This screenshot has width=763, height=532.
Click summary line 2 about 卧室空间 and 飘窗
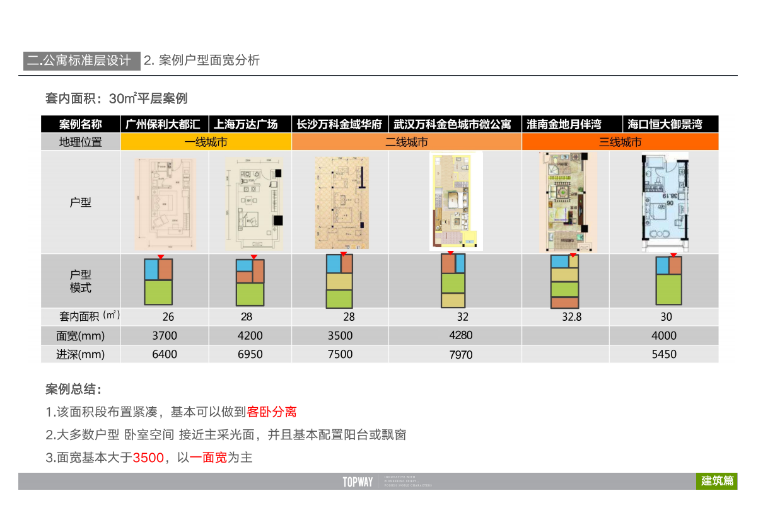tap(226, 435)
